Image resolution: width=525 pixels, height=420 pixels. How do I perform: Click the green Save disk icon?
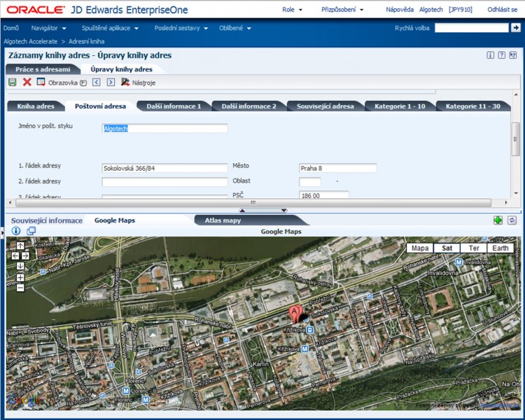click(x=12, y=83)
